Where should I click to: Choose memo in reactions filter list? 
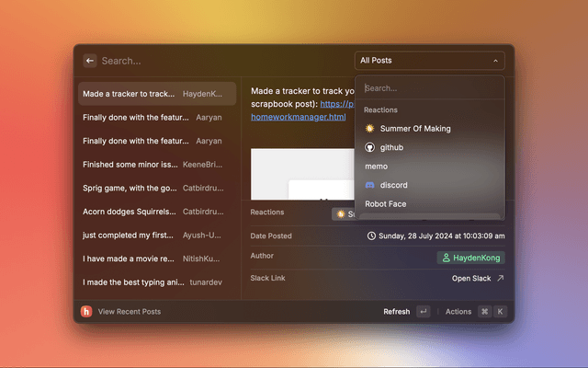(377, 167)
